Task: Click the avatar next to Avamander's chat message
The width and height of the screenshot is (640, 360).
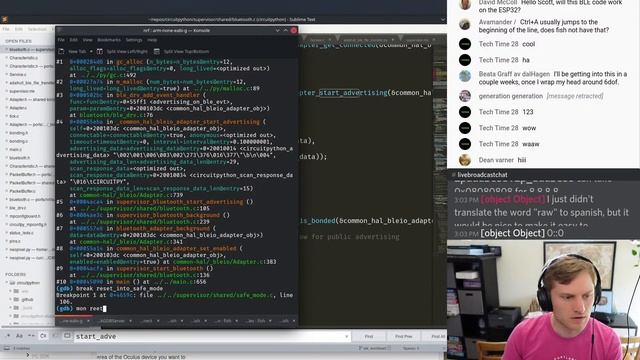Action: coord(465,24)
